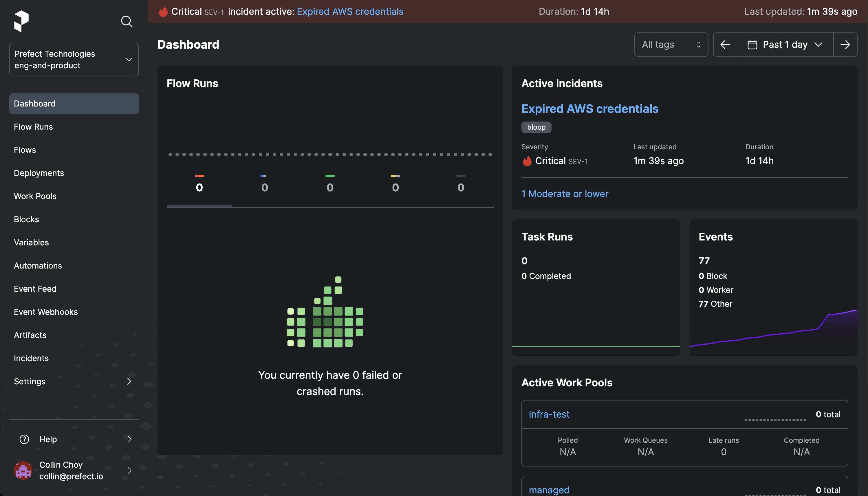Navigate to Flow Runs section

click(x=33, y=126)
